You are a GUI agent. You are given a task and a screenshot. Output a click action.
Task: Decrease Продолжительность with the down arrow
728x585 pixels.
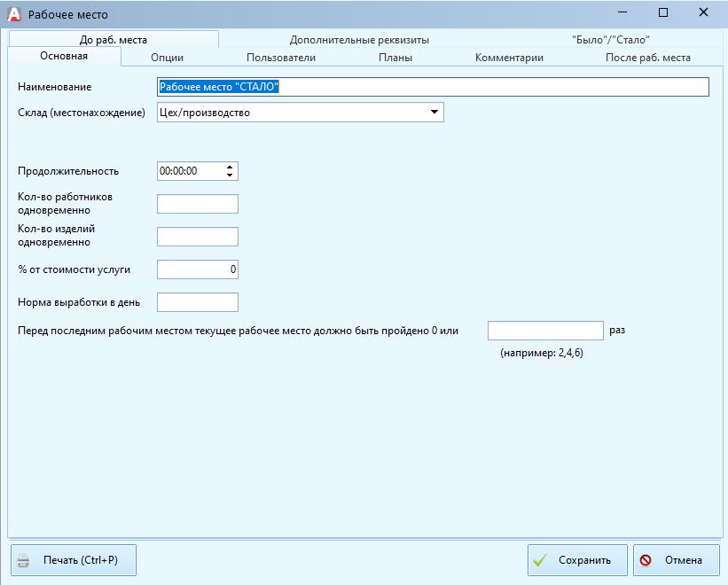click(x=230, y=175)
